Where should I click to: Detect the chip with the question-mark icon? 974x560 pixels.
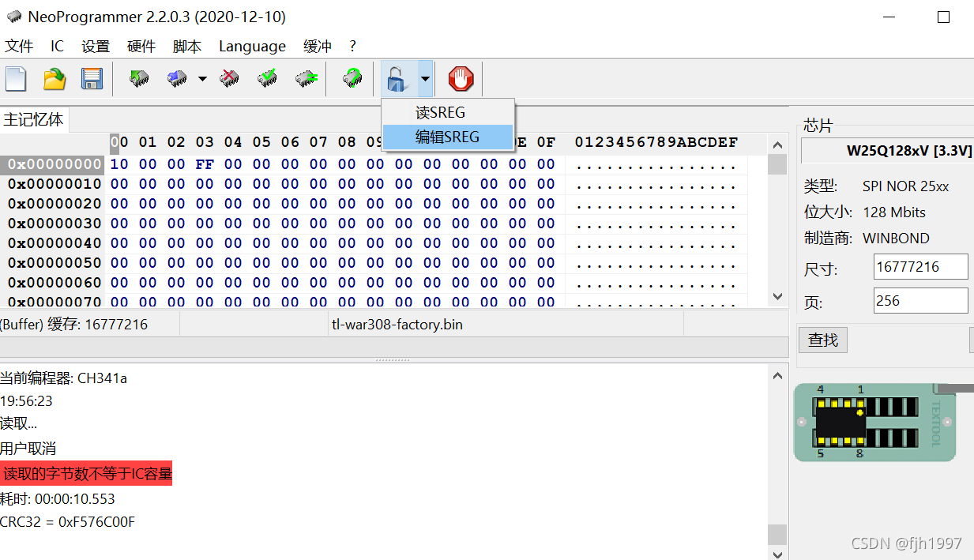(x=352, y=78)
